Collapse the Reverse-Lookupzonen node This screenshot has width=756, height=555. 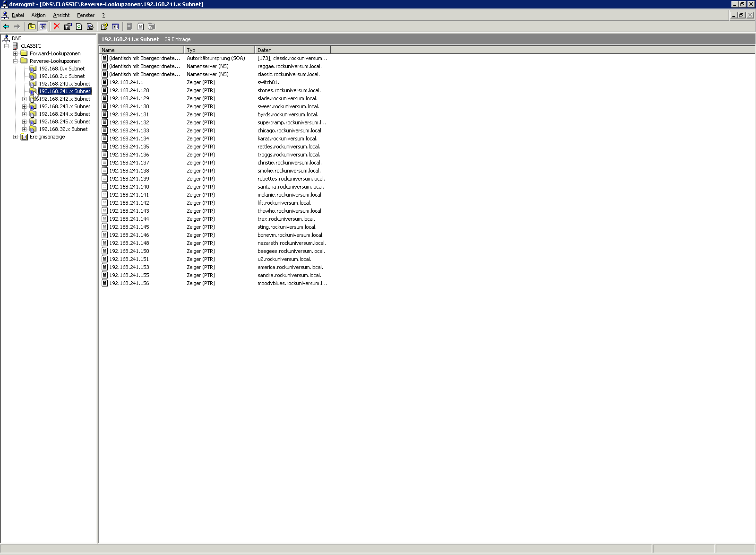pyautogui.click(x=16, y=61)
